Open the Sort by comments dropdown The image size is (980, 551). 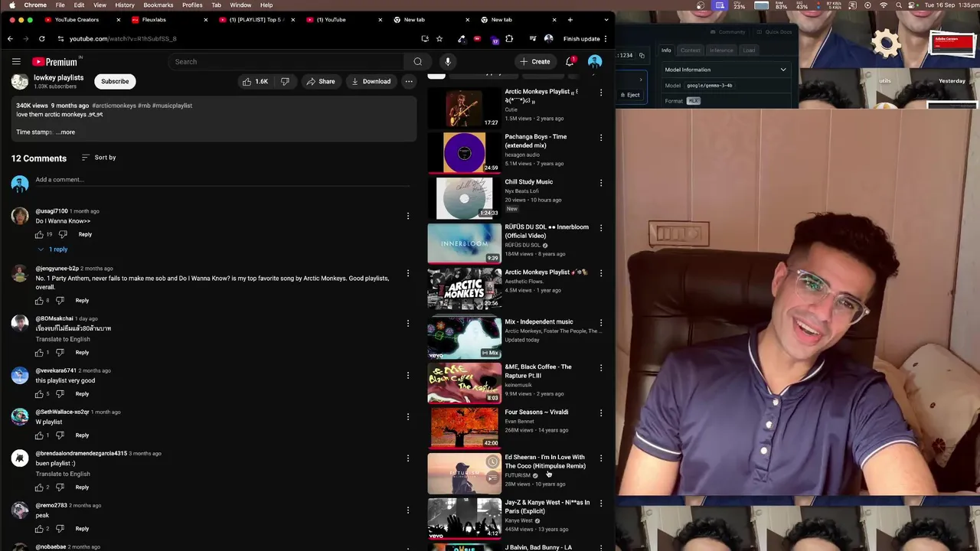99,158
